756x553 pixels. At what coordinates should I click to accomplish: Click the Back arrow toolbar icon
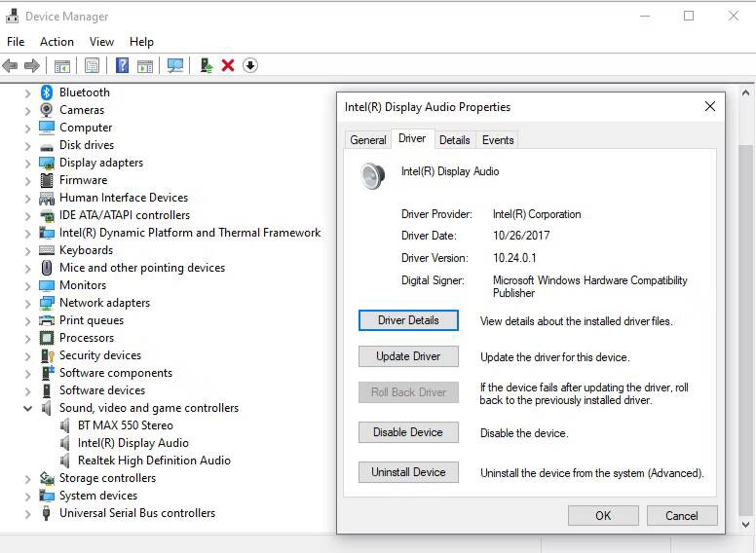[10, 65]
